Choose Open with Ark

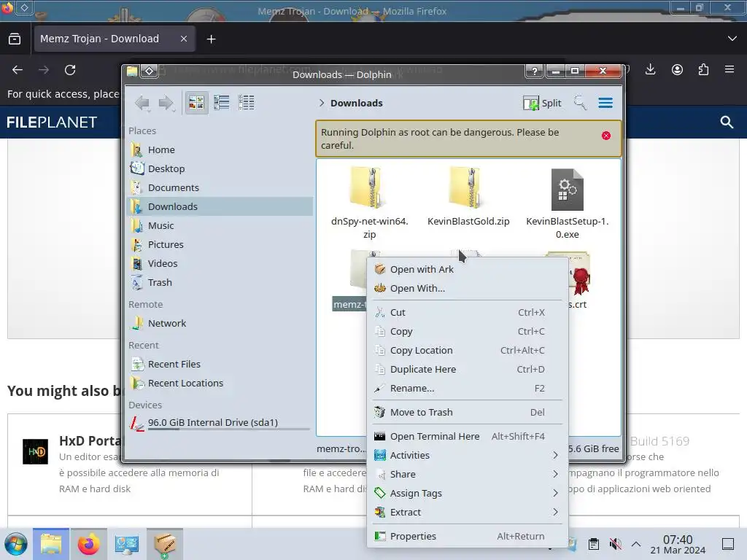(x=467, y=270)
